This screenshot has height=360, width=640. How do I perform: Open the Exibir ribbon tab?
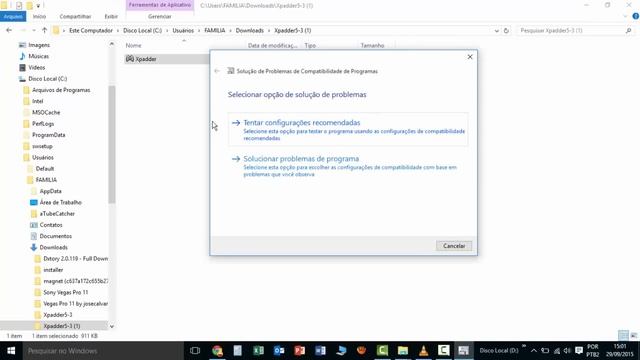[111, 16]
